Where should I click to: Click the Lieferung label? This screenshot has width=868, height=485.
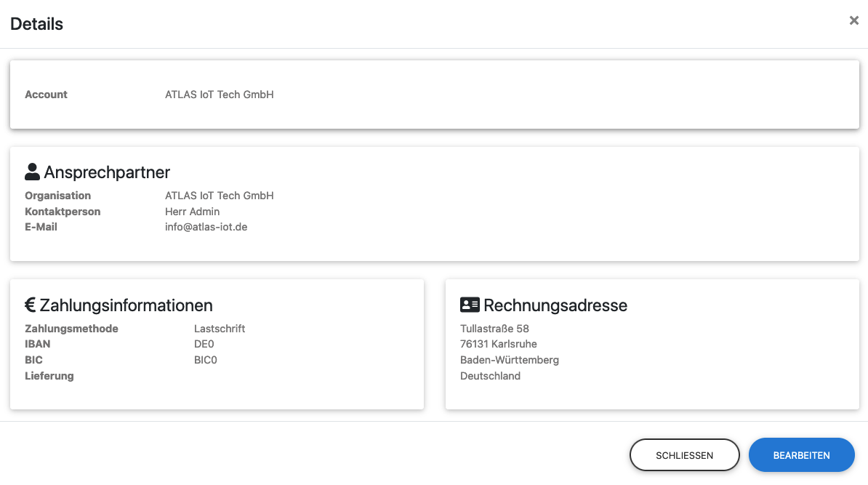point(49,376)
